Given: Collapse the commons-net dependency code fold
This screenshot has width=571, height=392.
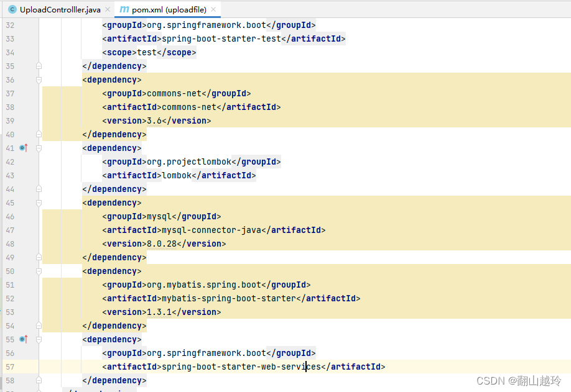Looking at the screenshot, I should tap(39, 80).
